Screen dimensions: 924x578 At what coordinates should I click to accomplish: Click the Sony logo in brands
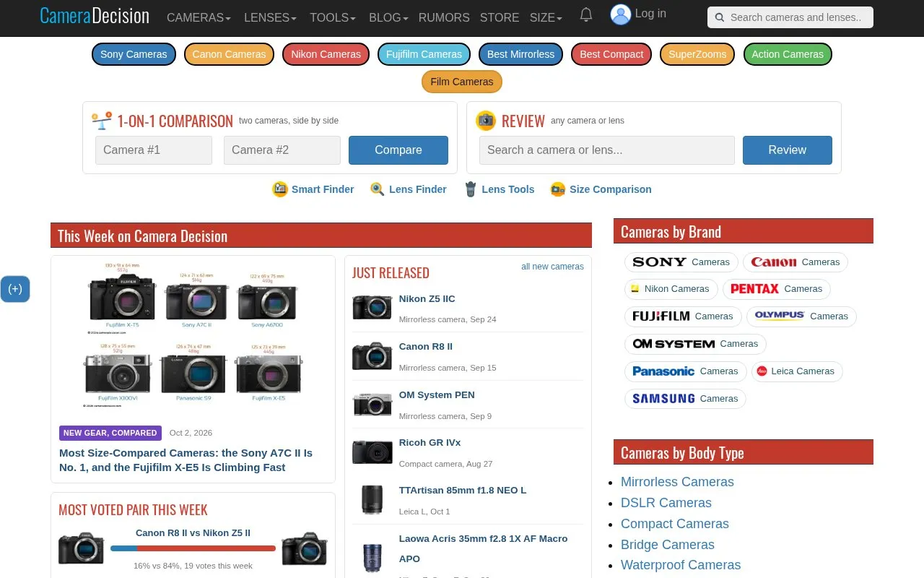659,262
